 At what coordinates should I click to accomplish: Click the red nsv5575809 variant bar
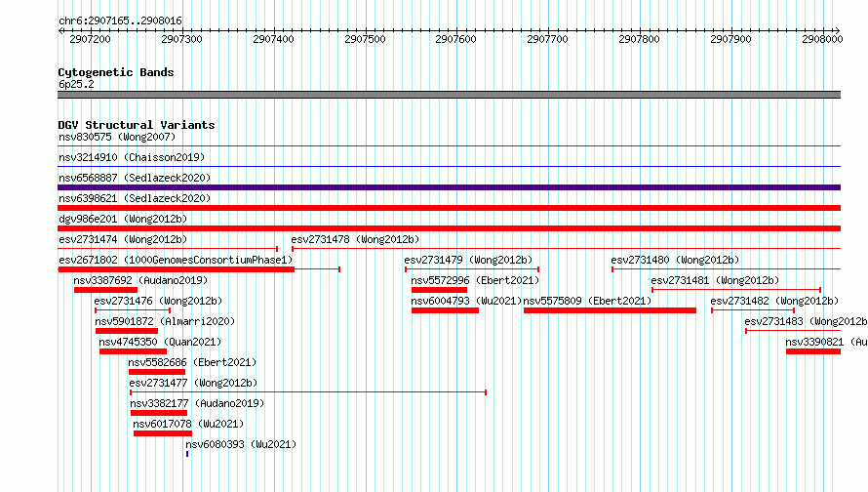[610, 310]
